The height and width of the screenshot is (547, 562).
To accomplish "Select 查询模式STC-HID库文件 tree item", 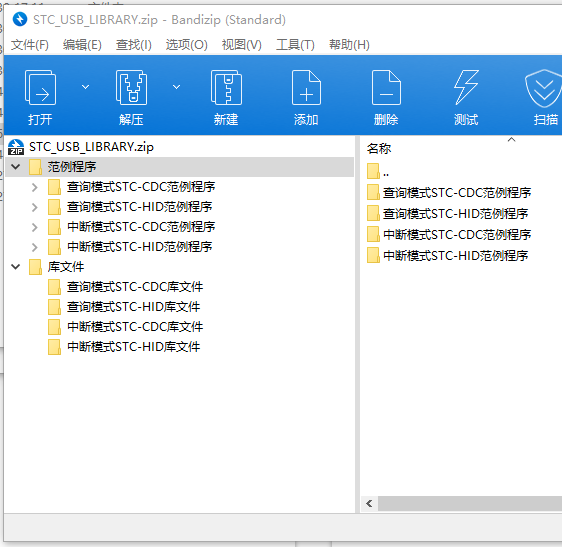I will pyautogui.click(x=133, y=307).
